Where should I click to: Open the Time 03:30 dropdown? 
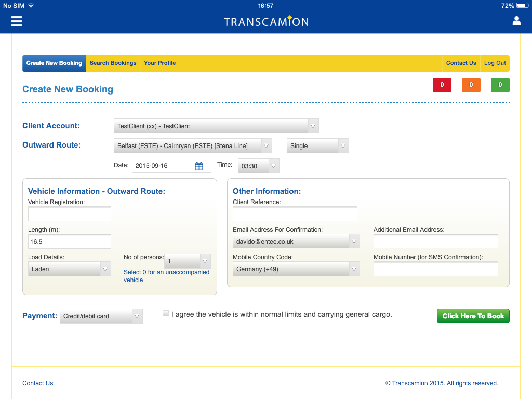click(x=259, y=166)
